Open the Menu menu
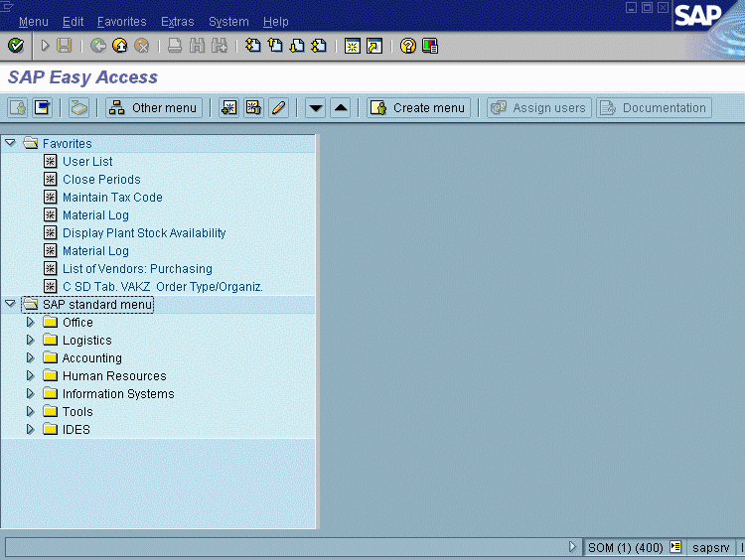Viewport: 745px width, 560px height. [x=33, y=22]
